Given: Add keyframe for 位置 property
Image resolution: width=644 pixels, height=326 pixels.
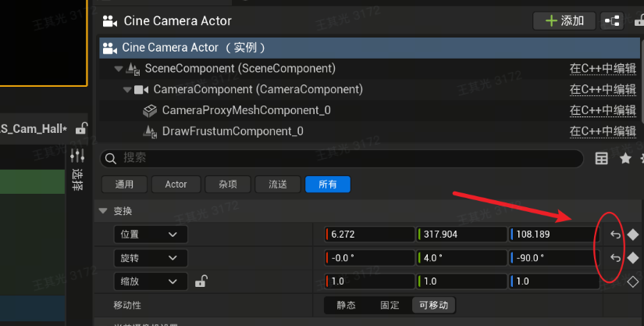Looking at the screenshot, I should 633,235.
